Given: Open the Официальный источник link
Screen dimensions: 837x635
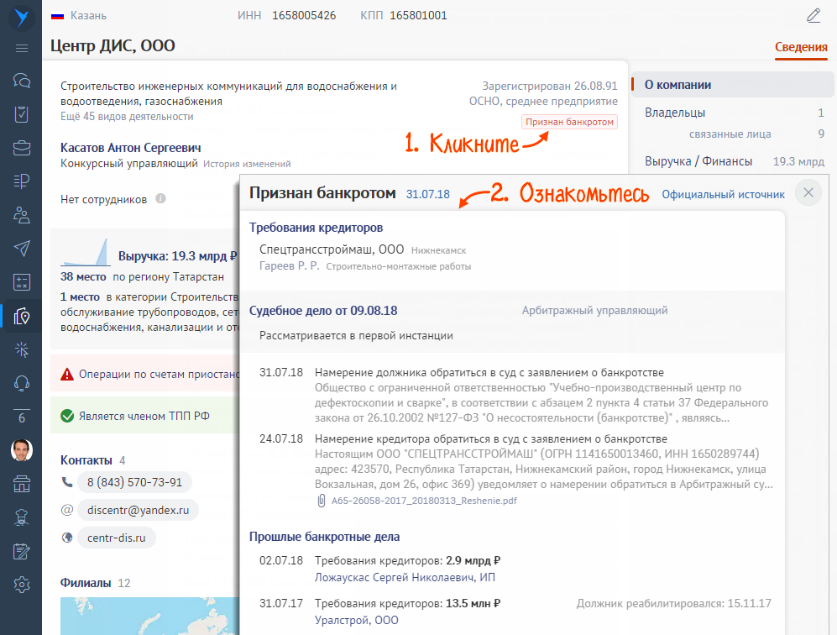Looking at the screenshot, I should pyautogui.click(x=723, y=194).
